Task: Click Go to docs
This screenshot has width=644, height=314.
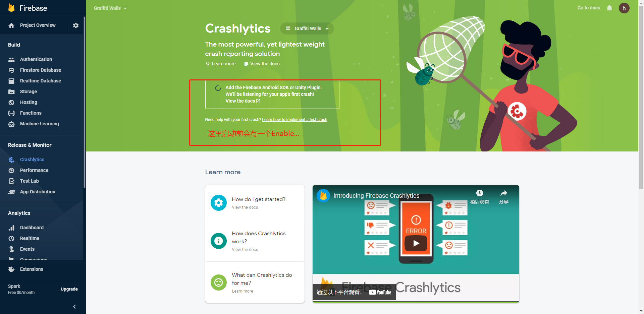Action: 588,8
